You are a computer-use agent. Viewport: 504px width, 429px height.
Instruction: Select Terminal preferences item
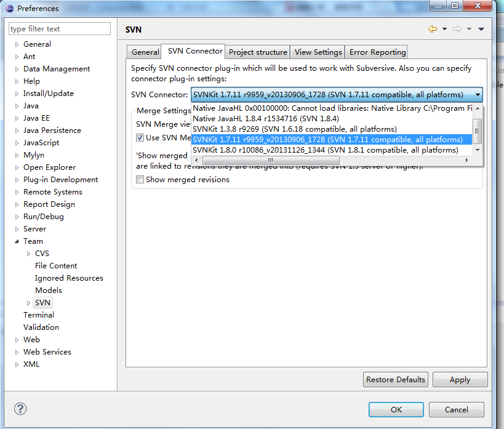tap(39, 315)
